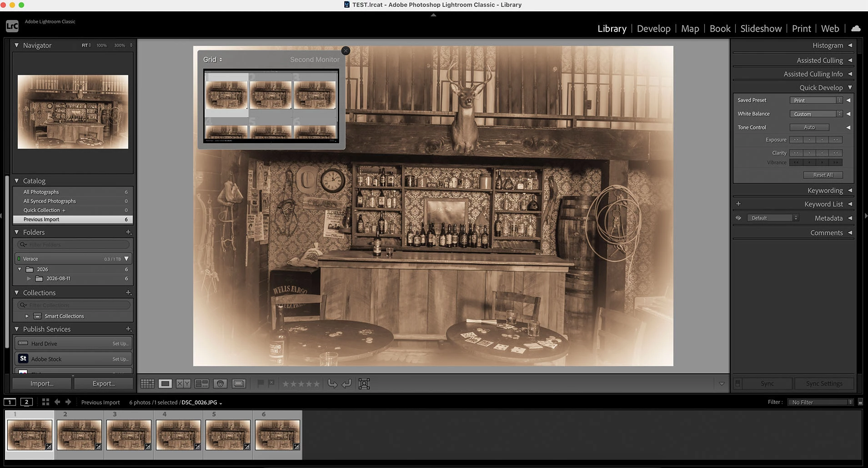Toggle the metadata eye visibility icon
The height and width of the screenshot is (468, 868).
[x=738, y=218]
